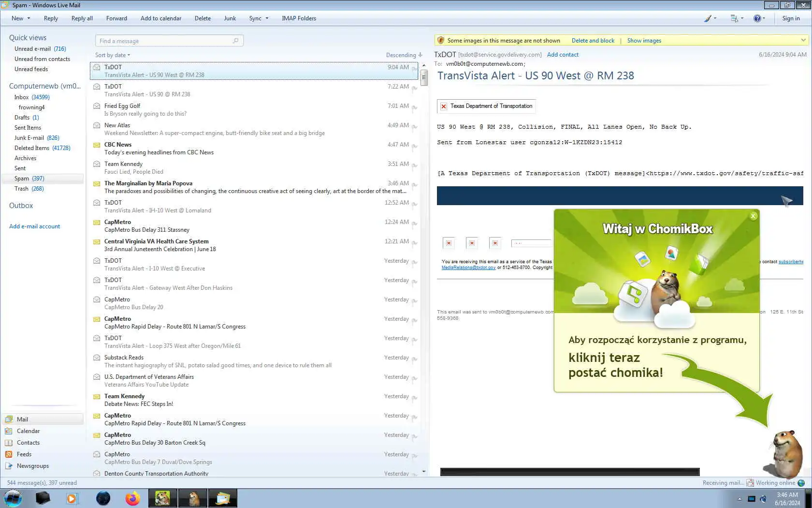
Task: Open the colorizer paintbrush icon
Action: click(x=708, y=18)
